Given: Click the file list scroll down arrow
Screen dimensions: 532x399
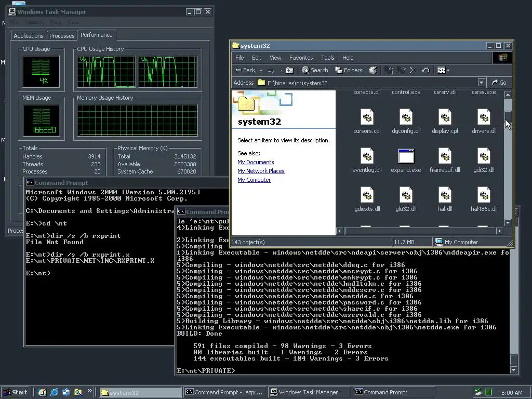Looking at the screenshot, I should 508,222.
